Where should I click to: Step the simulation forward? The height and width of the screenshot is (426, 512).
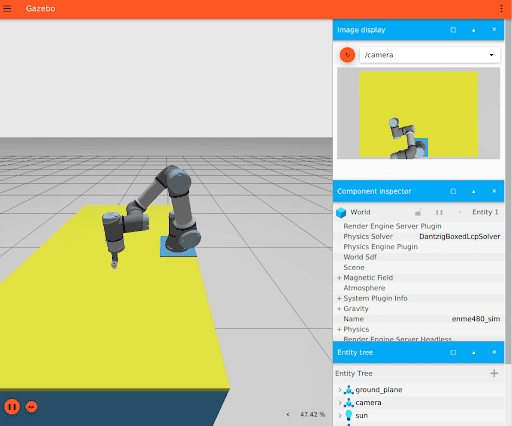(x=32, y=407)
